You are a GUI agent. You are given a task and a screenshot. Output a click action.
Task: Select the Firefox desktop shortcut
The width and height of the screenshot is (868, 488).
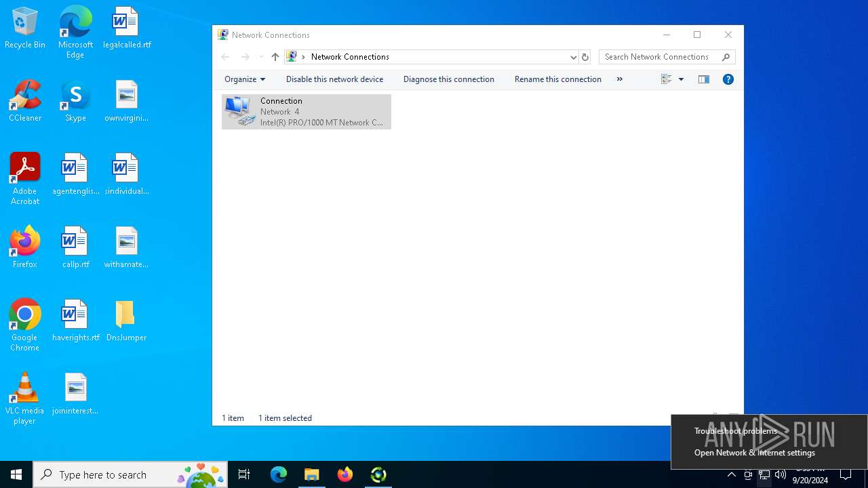[x=25, y=248]
